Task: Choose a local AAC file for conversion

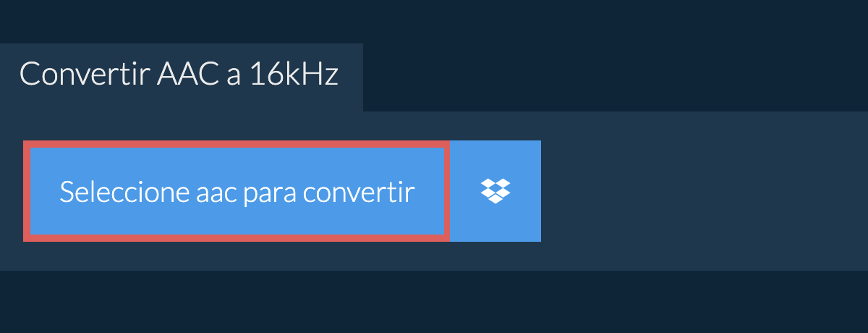Action: (x=237, y=191)
